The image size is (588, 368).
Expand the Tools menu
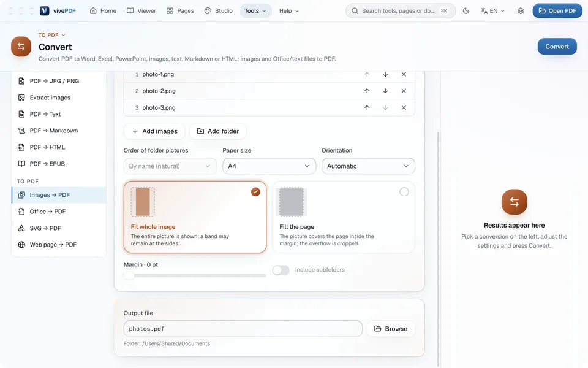coord(255,11)
